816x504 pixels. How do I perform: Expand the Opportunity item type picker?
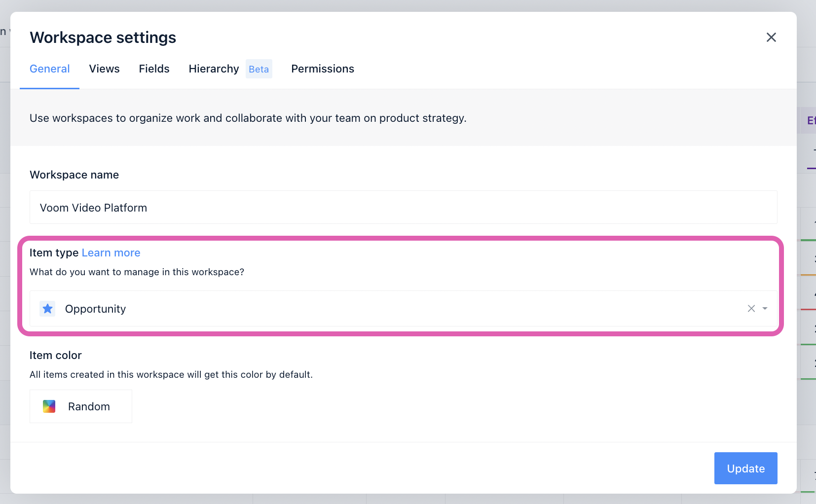point(764,308)
